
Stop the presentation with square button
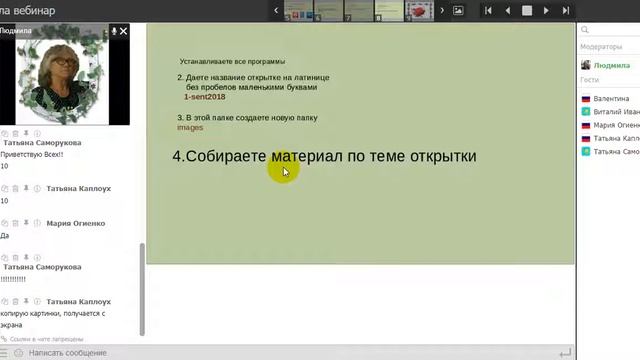click(x=527, y=11)
